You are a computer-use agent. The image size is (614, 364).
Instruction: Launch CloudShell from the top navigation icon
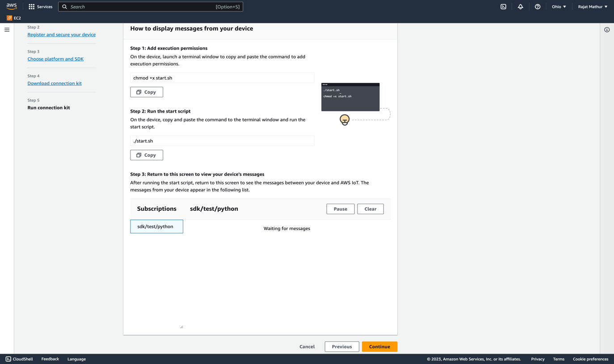point(503,6)
